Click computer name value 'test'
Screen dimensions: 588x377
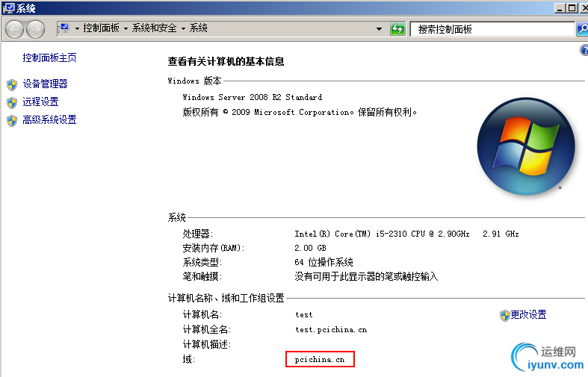pyautogui.click(x=304, y=315)
